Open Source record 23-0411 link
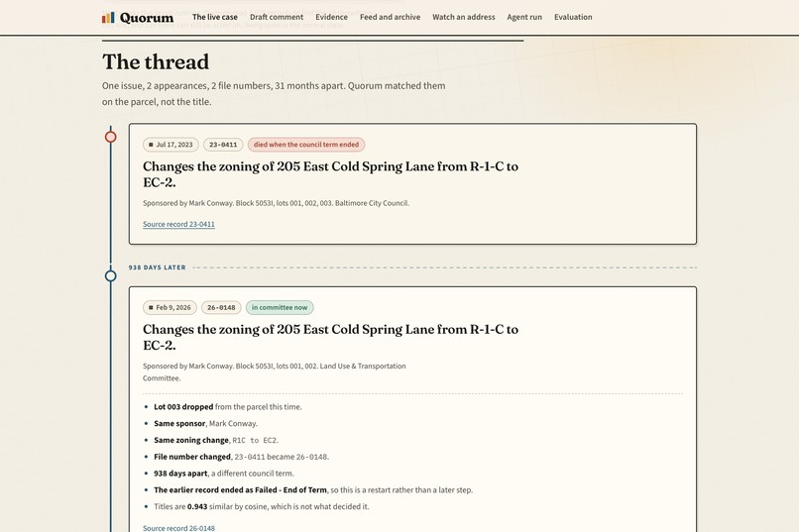 pos(178,224)
